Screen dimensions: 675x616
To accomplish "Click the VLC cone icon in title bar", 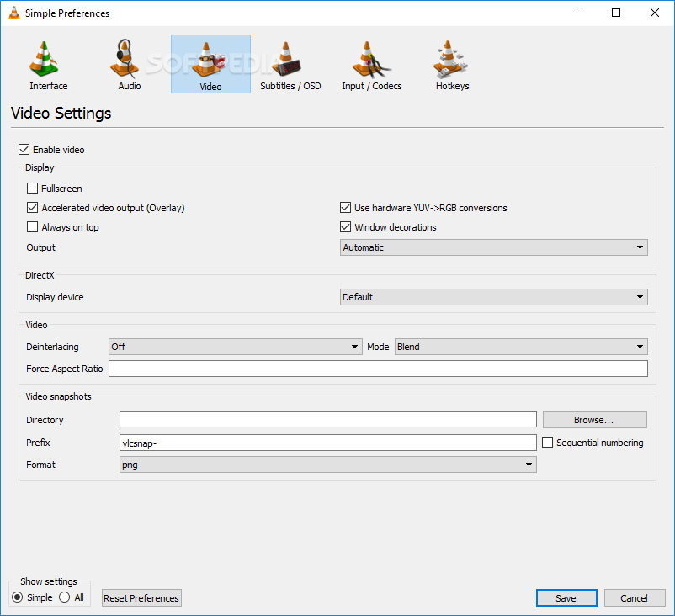I will pyautogui.click(x=14, y=13).
